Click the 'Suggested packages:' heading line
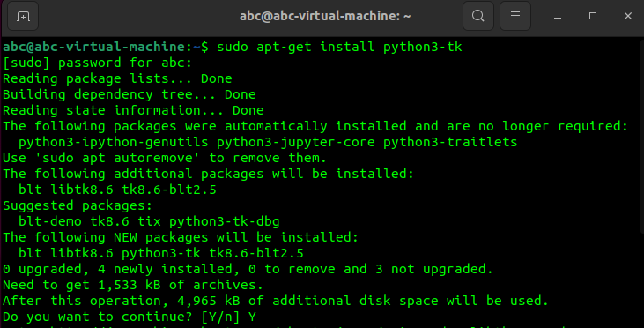This screenshot has width=644, height=328. point(78,205)
